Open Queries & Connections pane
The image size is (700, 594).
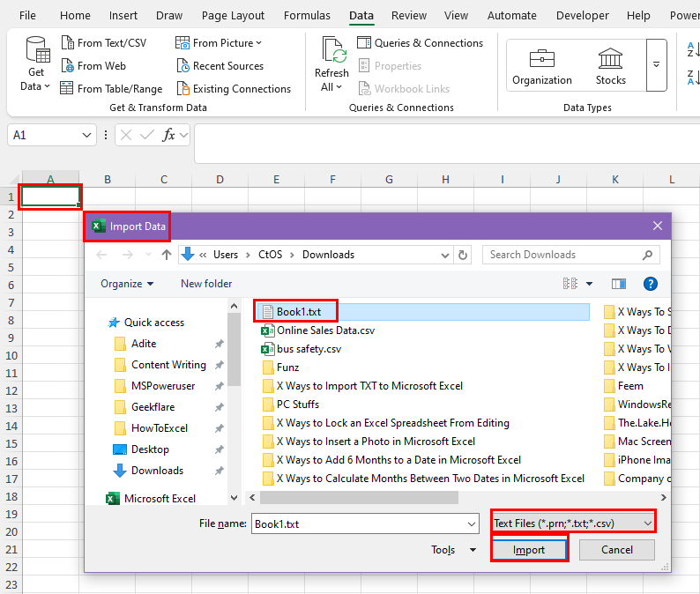(x=421, y=43)
